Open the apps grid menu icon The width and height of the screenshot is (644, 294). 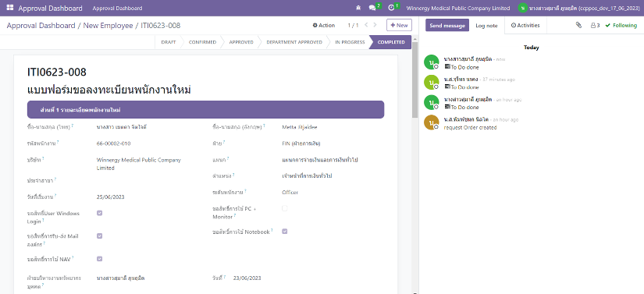(x=10, y=8)
